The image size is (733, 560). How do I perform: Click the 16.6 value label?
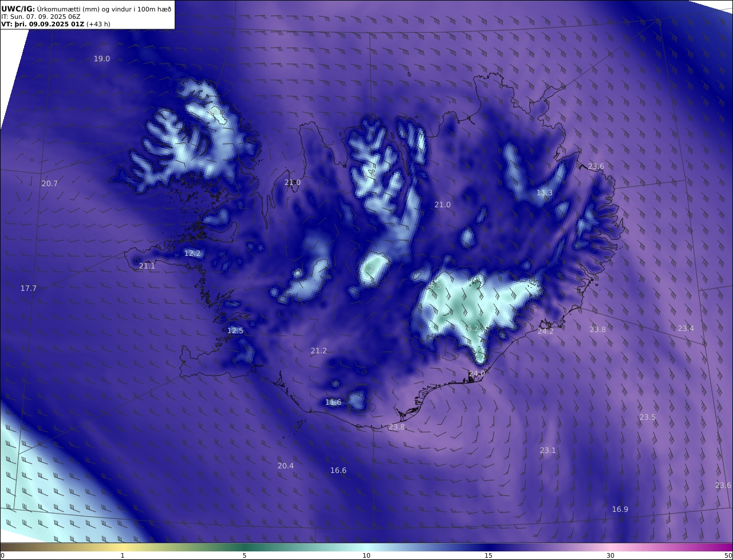click(338, 471)
